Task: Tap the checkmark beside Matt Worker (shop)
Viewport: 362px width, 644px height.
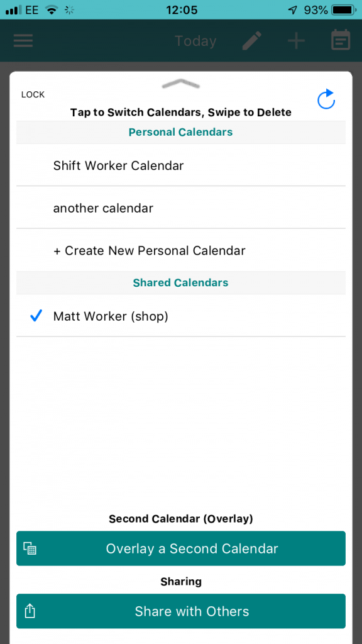Action: pyautogui.click(x=36, y=316)
